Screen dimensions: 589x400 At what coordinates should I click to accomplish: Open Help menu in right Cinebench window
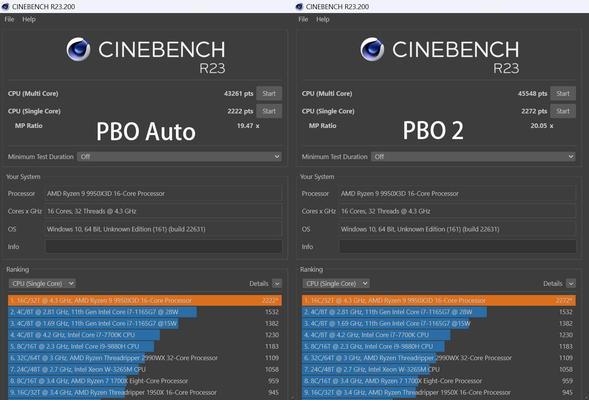click(323, 20)
